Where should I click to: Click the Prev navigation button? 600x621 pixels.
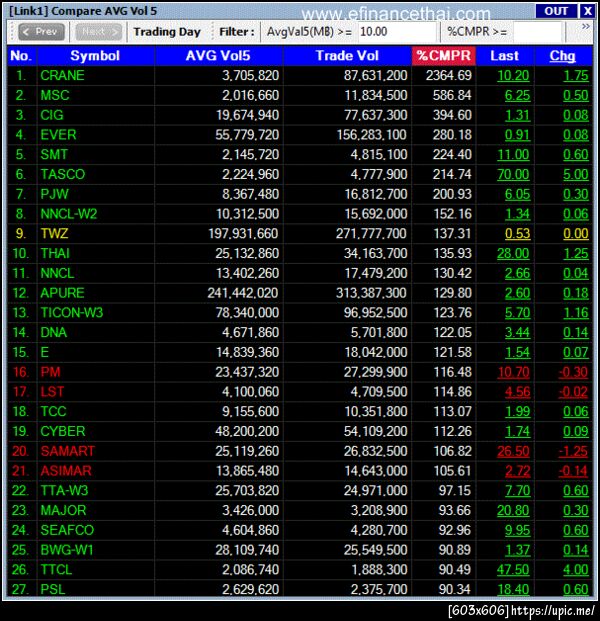(41, 32)
